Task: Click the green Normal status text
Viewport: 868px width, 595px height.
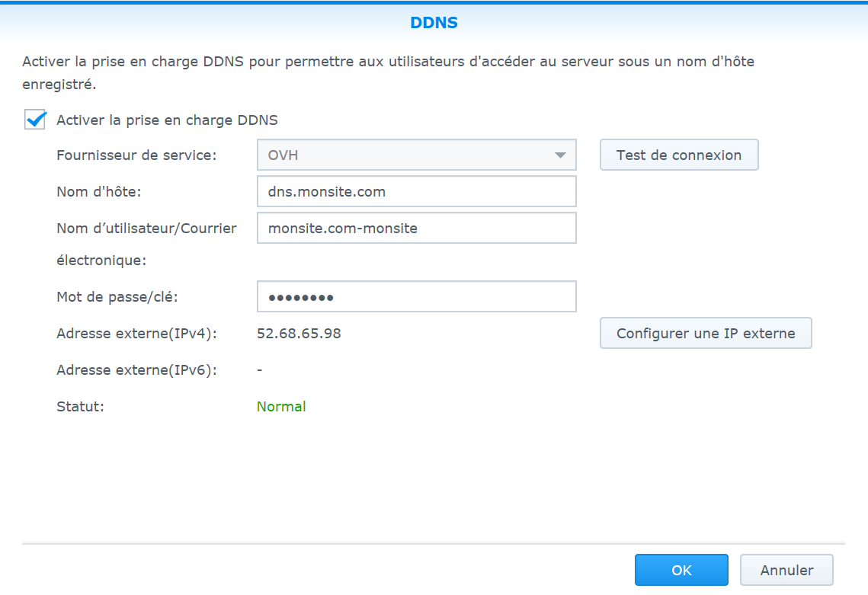Action: point(281,406)
